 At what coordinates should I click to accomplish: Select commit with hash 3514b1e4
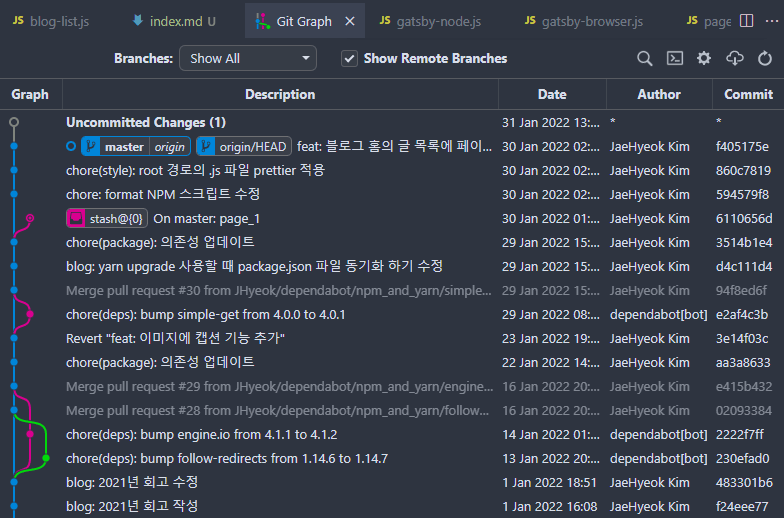(x=392, y=242)
